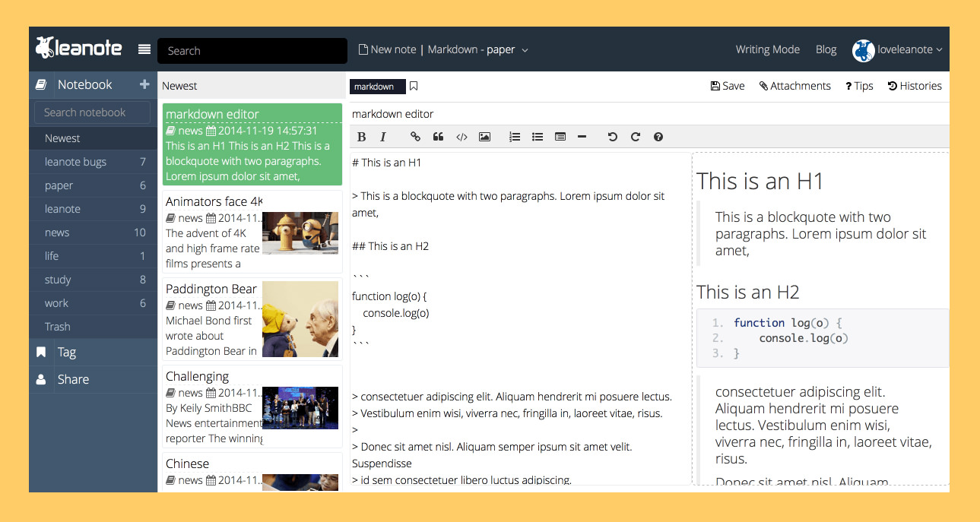Expand the Tag section in sidebar
Screen dimensions: 980x522
pyautogui.click(x=67, y=352)
